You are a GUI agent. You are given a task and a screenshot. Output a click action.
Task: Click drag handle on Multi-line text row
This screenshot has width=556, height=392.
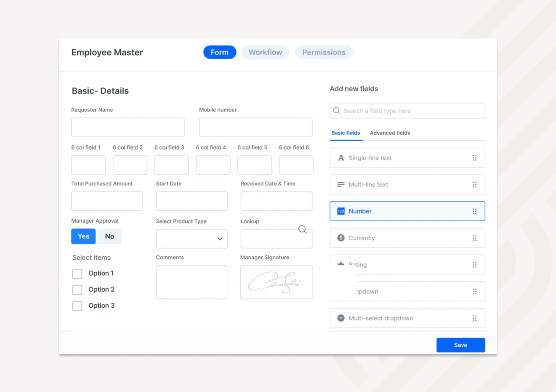coord(475,184)
